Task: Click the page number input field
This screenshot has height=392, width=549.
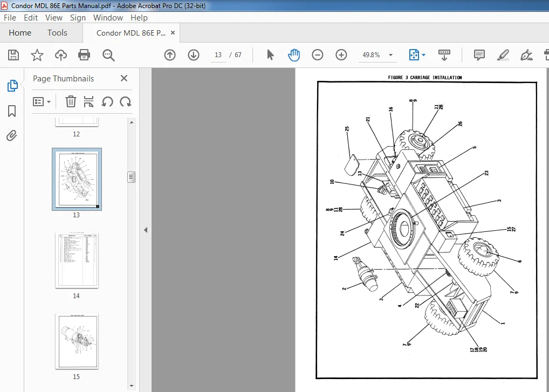Action: 218,55
